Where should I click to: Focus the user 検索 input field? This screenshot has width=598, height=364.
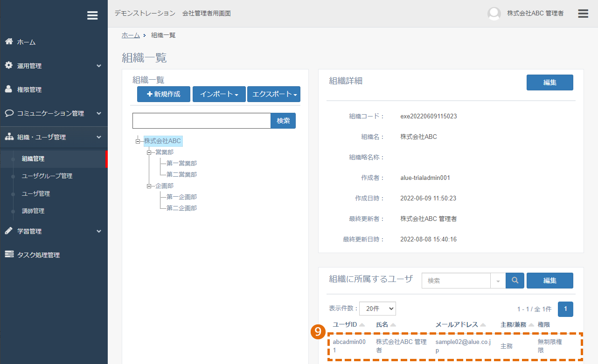[x=456, y=281]
